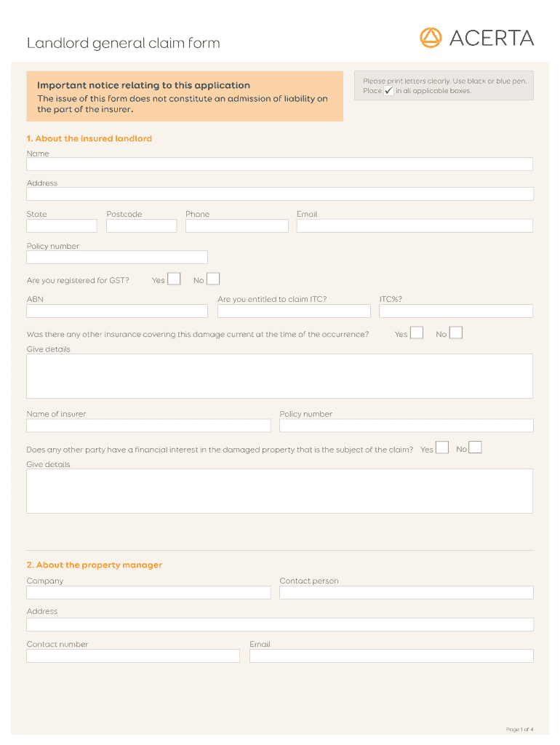The width and height of the screenshot is (560, 745).
Task: Click the example checkmark box in instructions
Action: pyautogui.click(x=388, y=91)
